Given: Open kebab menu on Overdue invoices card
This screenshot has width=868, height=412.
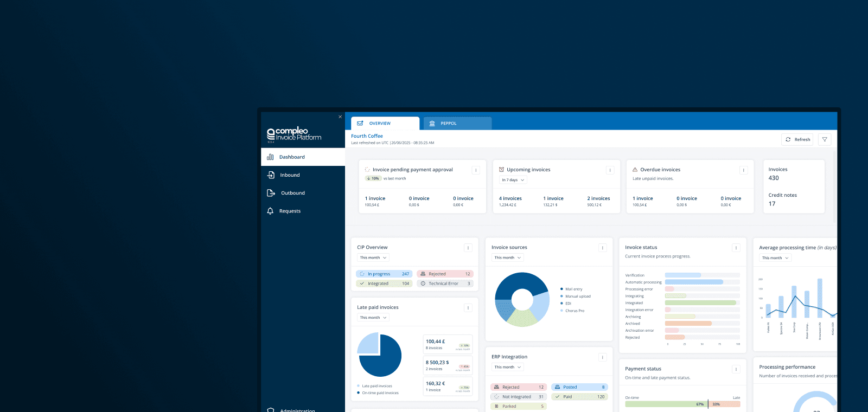Looking at the screenshot, I should pos(743,170).
